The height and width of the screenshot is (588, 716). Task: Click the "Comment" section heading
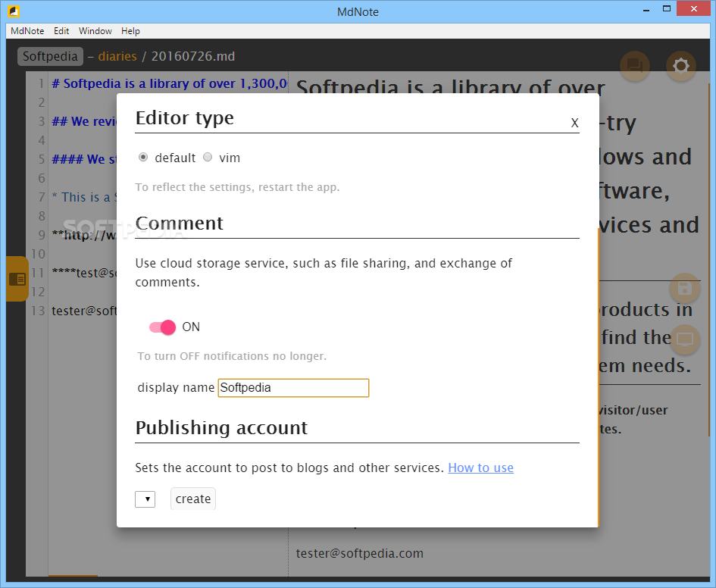click(180, 224)
